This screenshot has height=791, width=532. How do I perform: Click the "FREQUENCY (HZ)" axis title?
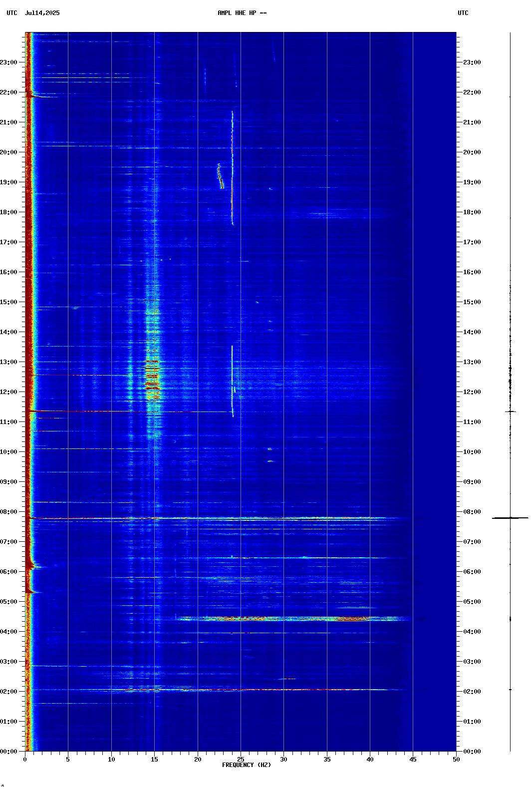[x=247, y=765]
